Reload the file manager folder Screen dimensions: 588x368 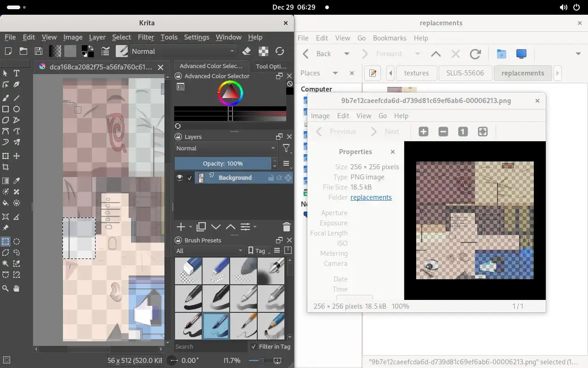475,54
